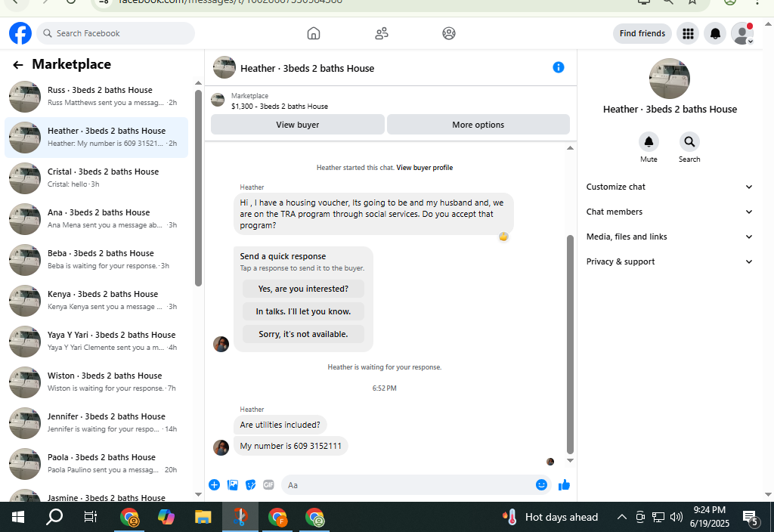Go back using Marketplace back arrow

point(18,65)
